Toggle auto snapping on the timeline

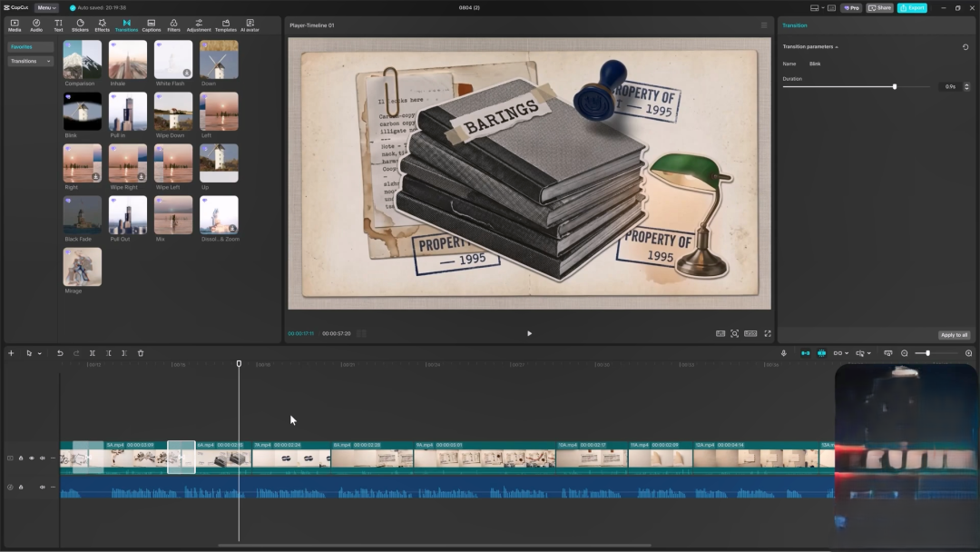(x=822, y=353)
